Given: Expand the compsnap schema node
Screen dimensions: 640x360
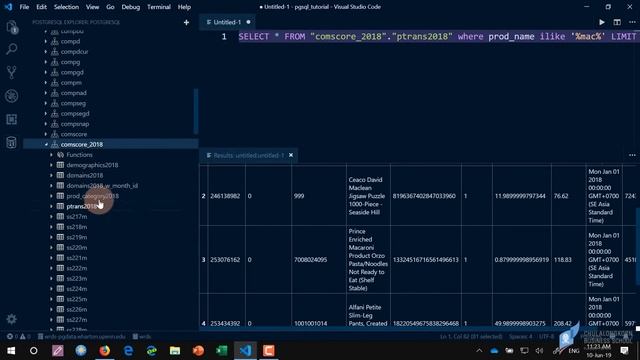Looking at the screenshot, I should coord(46,124).
